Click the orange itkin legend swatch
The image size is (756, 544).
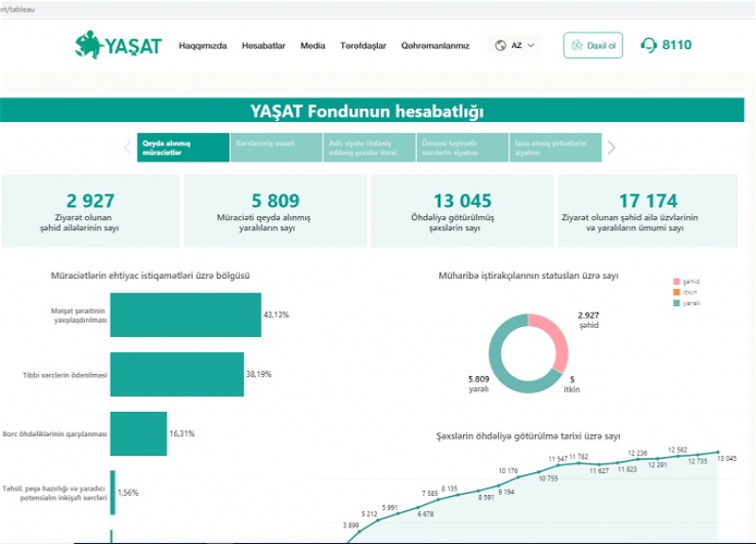click(x=677, y=292)
